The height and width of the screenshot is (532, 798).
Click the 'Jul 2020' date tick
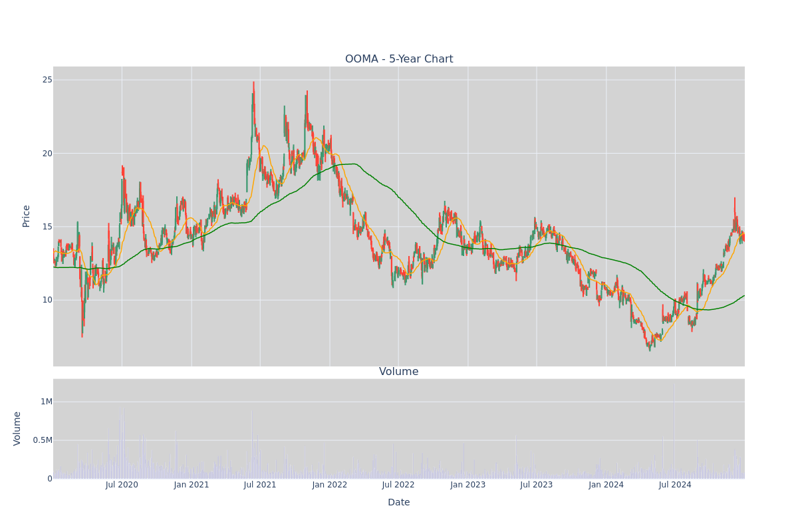122,485
